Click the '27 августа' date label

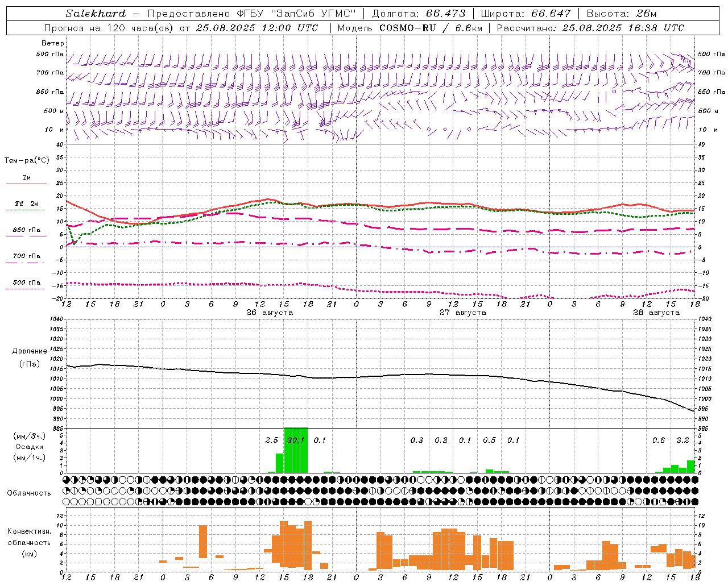[463, 313]
